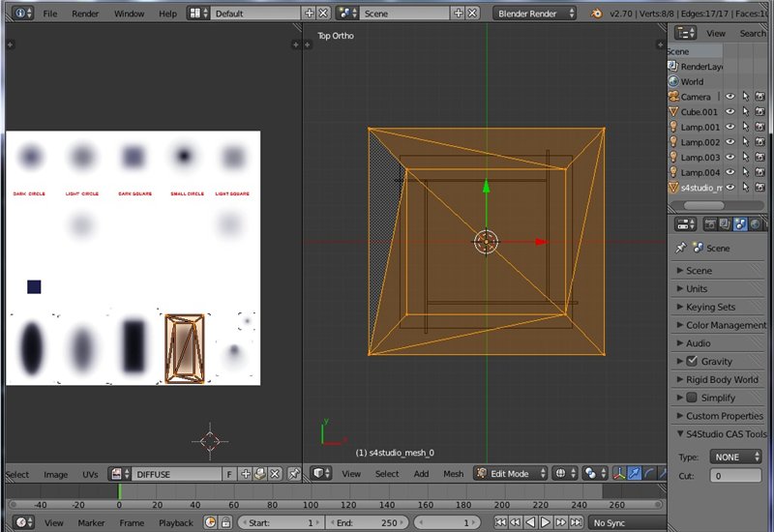Open the Render menu in top bar
Screen dimensions: 774x532
click(85, 14)
